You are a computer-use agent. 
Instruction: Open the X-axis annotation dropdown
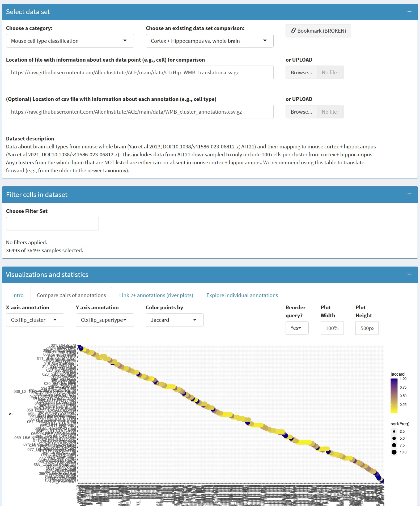(35, 320)
